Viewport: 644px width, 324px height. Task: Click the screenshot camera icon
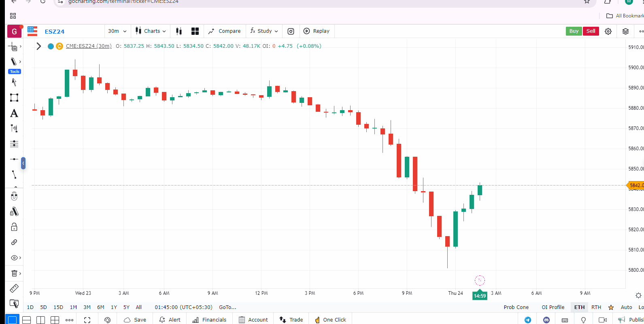click(x=291, y=31)
